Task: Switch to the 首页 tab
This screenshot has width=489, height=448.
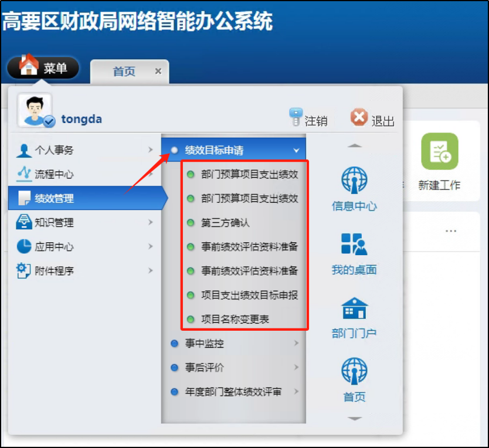Action: pos(124,72)
